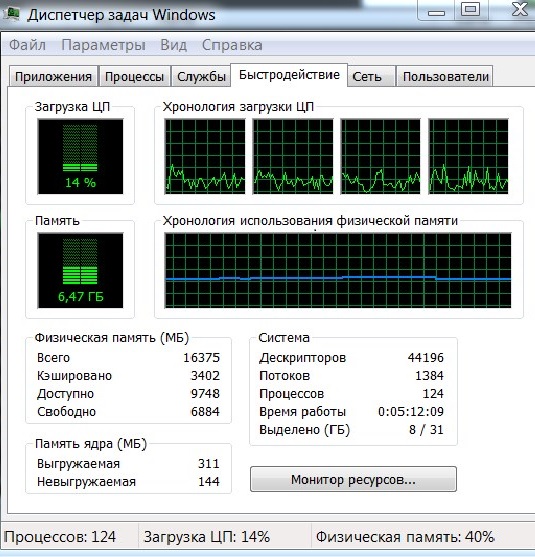Open Монитор ресурсов
Image resolution: width=535 pixels, height=557 pixels.
[353, 479]
